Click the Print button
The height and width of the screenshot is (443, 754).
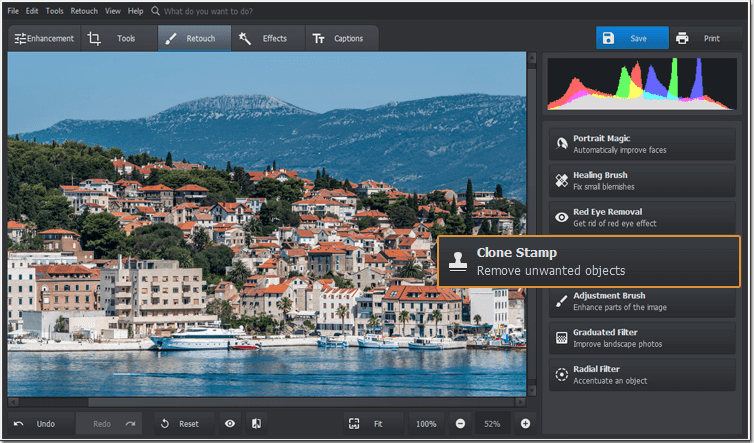tap(706, 38)
